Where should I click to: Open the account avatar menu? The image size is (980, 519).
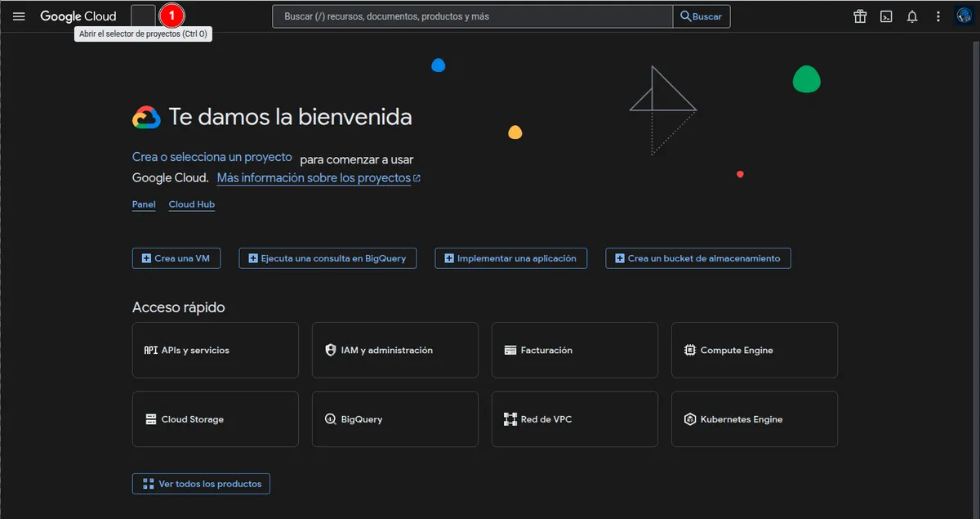(x=964, y=16)
